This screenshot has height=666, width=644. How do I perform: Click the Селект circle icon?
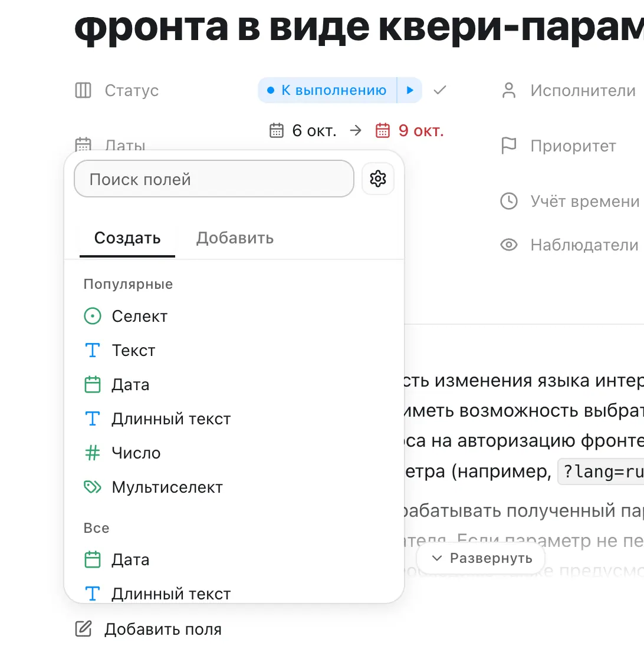click(93, 316)
